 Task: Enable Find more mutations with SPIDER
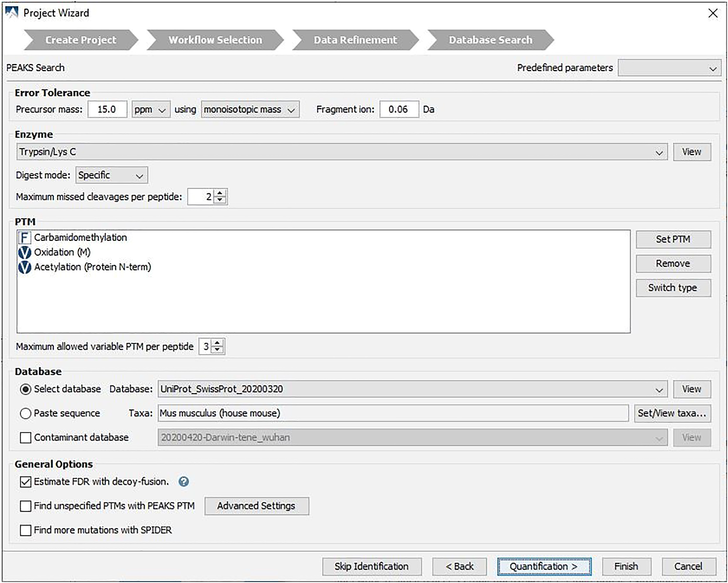[26, 530]
